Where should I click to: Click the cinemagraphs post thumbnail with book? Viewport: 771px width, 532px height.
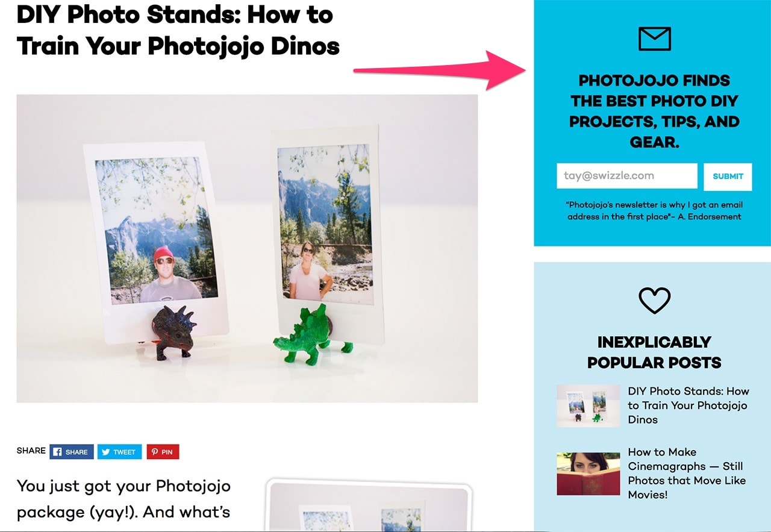tap(588, 474)
